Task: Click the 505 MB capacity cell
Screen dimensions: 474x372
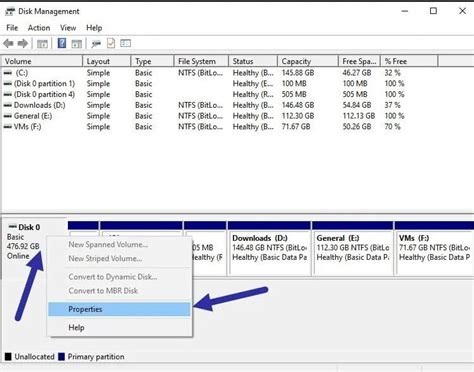Action: tap(294, 94)
